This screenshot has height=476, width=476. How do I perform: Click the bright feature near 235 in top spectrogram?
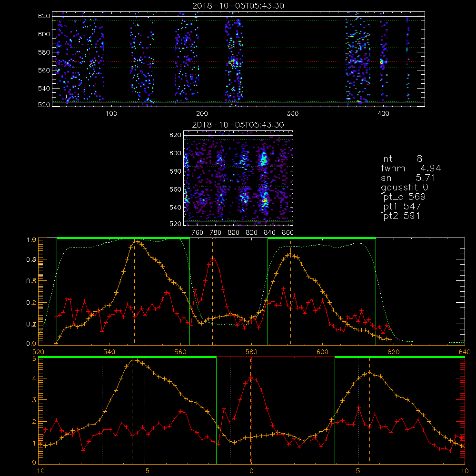[234, 63]
